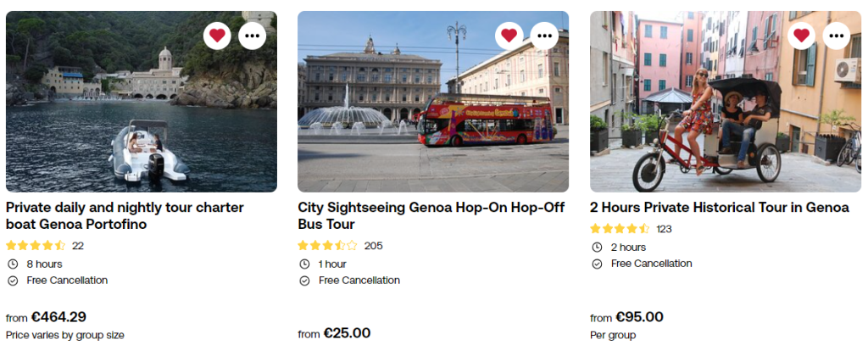Click star rating with 205 reviews
This screenshot has height=362, width=868.
[327, 246]
